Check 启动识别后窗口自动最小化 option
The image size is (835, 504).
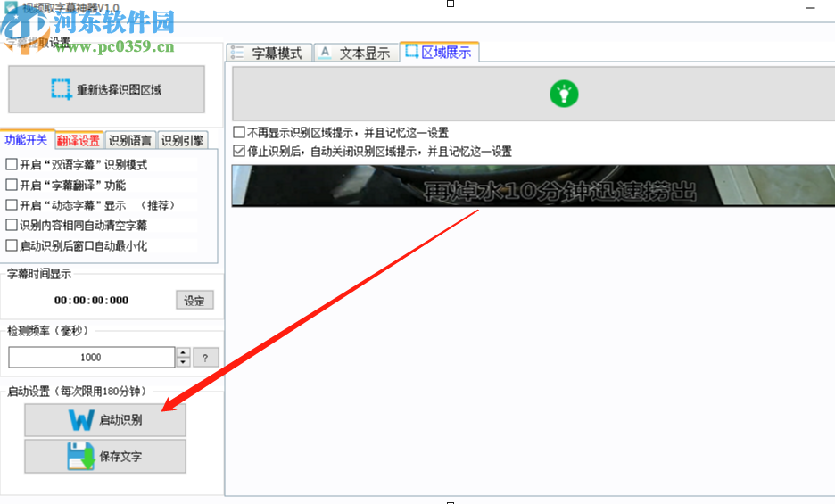click(x=12, y=245)
